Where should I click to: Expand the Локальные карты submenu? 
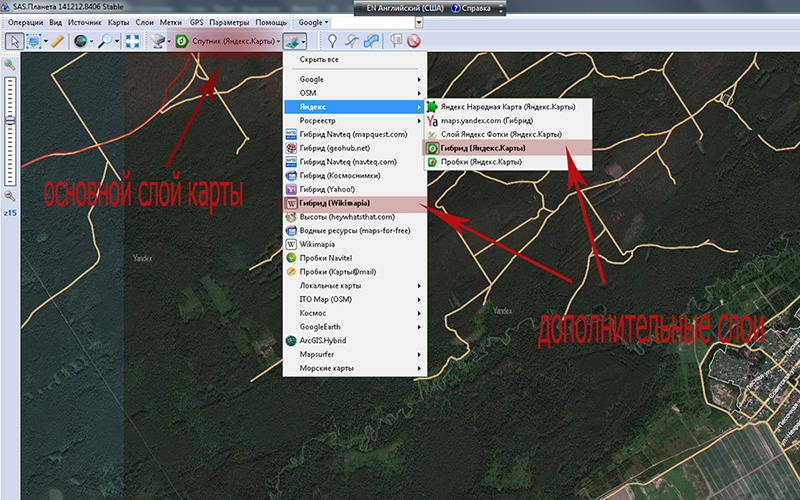point(355,286)
